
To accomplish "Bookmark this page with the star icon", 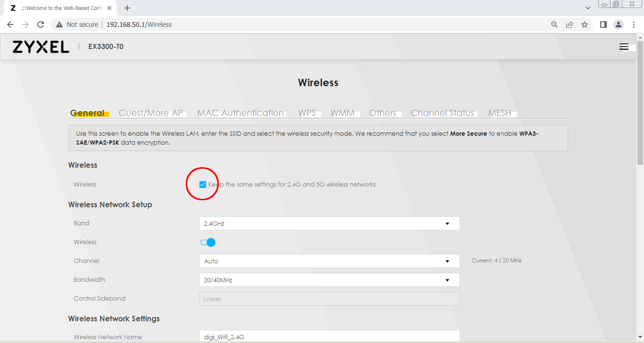I will coord(585,24).
